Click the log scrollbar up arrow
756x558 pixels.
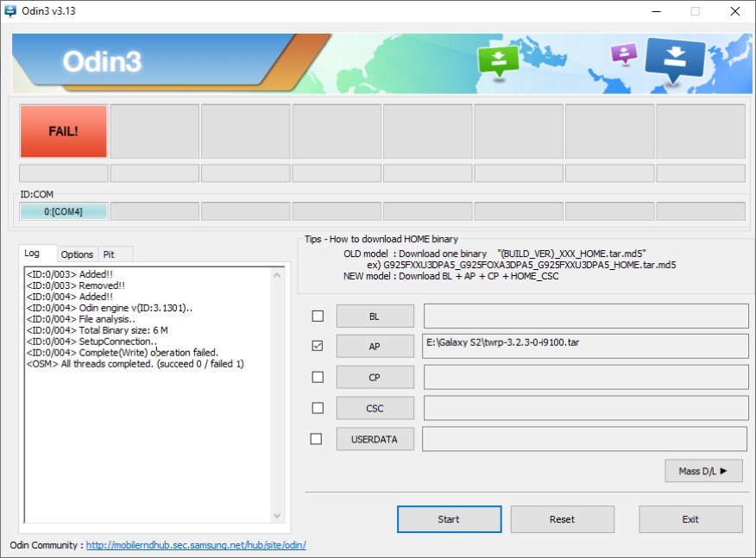(x=277, y=275)
